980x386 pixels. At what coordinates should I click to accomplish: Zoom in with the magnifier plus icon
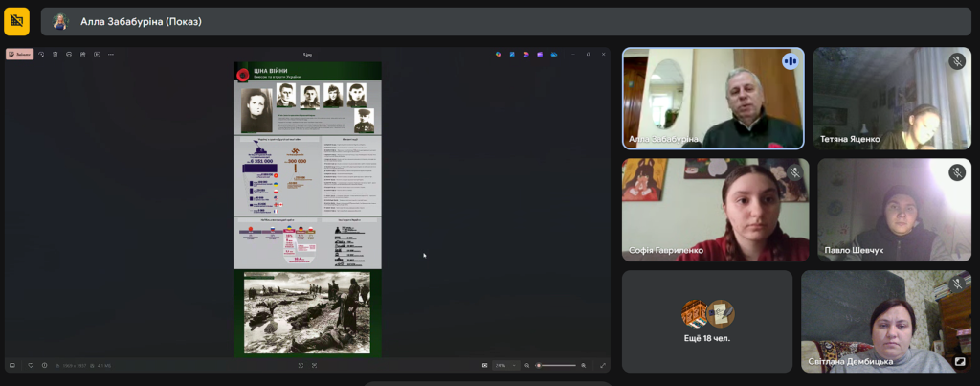tap(584, 365)
